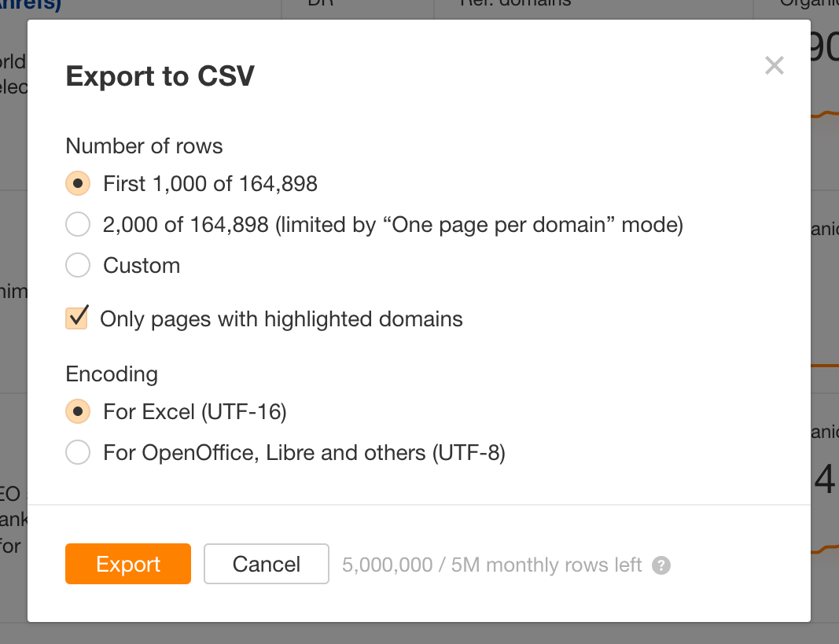Uncheck Only pages with highlighted domains
Screen dimensions: 839x644
pyautogui.click(x=77, y=318)
